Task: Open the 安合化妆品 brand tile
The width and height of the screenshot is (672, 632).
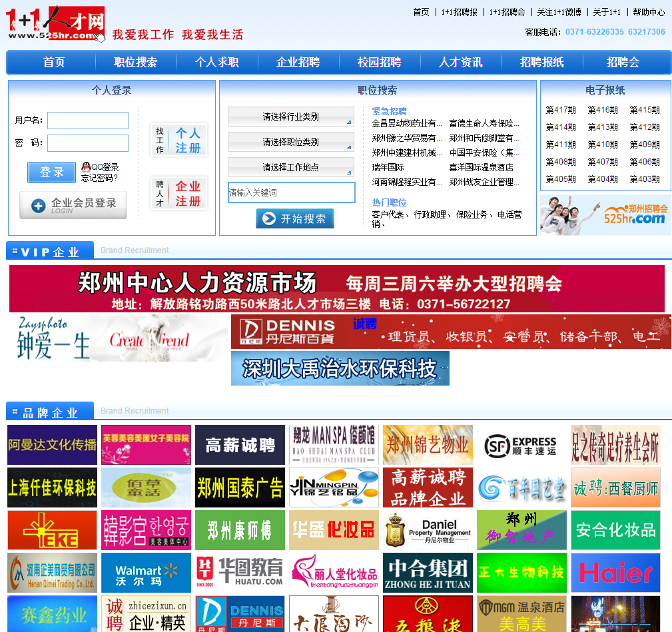Action: pyautogui.click(x=615, y=530)
